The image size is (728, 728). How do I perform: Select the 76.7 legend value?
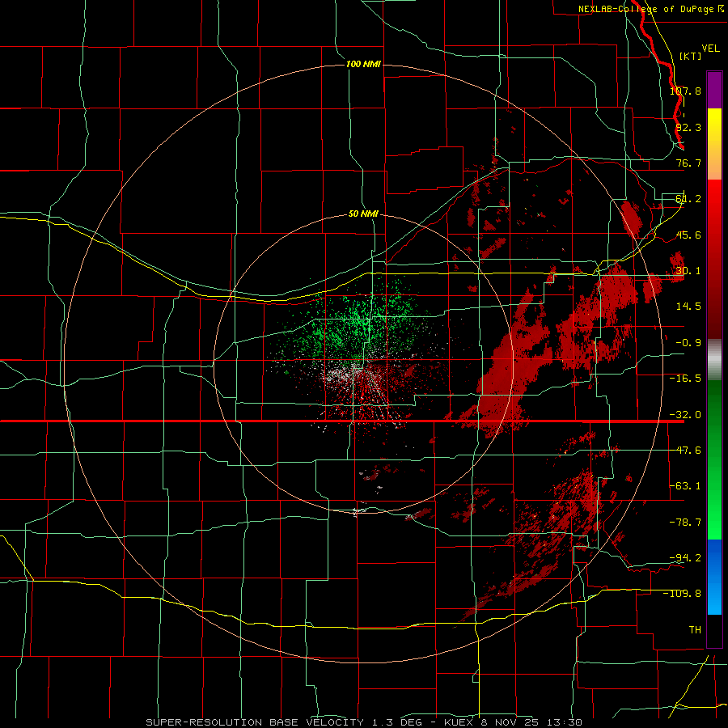pos(688,163)
